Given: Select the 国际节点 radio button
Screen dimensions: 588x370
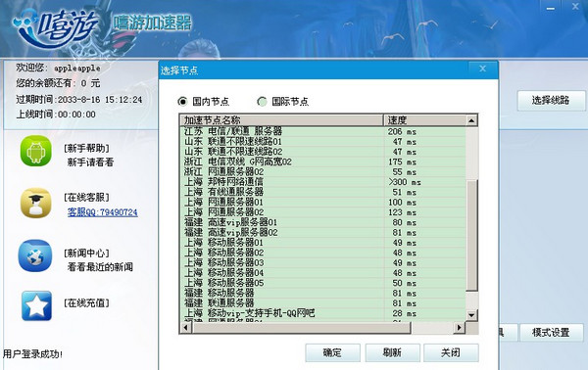Looking at the screenshot, I should tap(262, 101).
